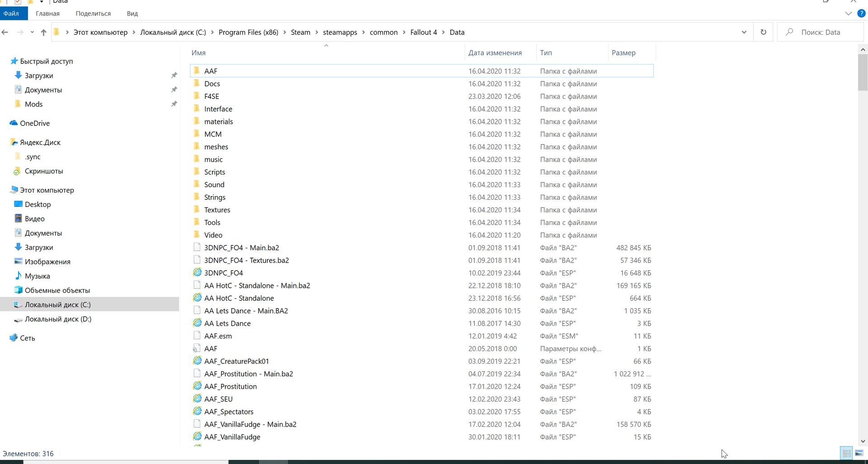Unpin Загрузки from Quick access
Viewport: 868px width, 464px height.
click(x=174, y=75)
